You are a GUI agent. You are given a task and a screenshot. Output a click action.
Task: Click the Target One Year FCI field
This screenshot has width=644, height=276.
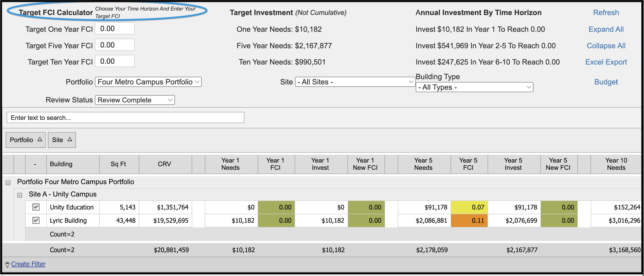point(115,28)
